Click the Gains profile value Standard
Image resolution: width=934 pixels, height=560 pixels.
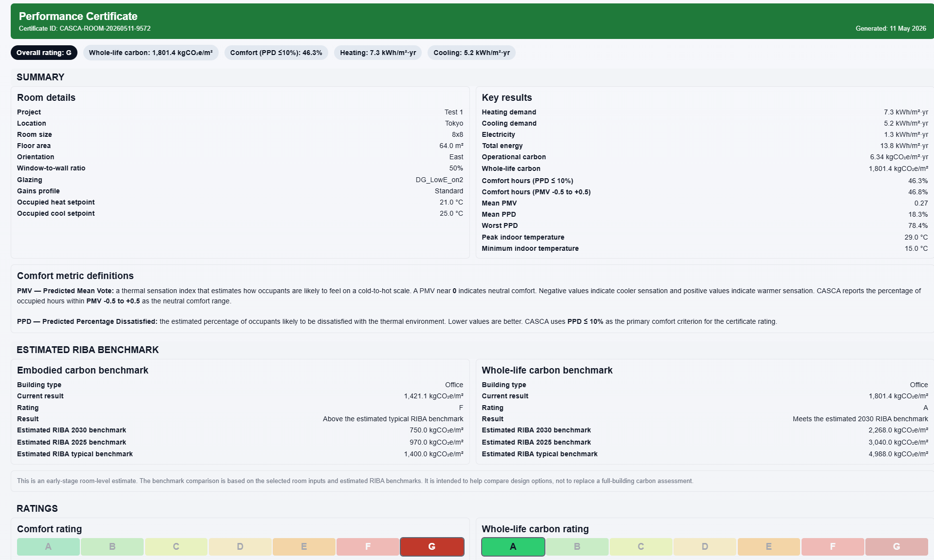click(x=449, y=191)
